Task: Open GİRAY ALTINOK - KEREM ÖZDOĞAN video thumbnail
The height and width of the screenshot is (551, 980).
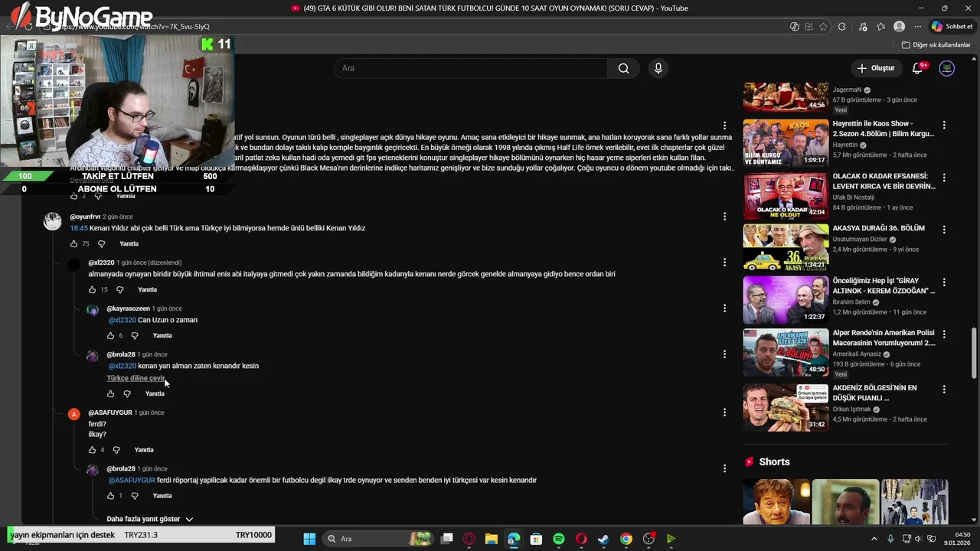Action: coord(786,300)
